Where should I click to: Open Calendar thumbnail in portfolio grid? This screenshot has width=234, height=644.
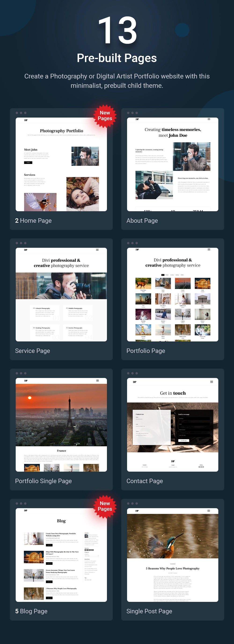[143, 330]
